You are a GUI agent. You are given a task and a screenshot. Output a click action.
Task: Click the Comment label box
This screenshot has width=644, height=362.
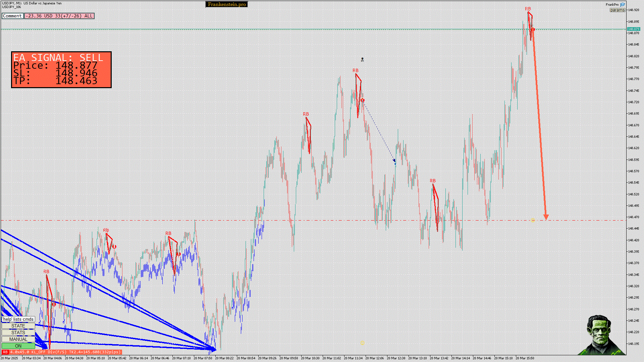click(12, 16)
